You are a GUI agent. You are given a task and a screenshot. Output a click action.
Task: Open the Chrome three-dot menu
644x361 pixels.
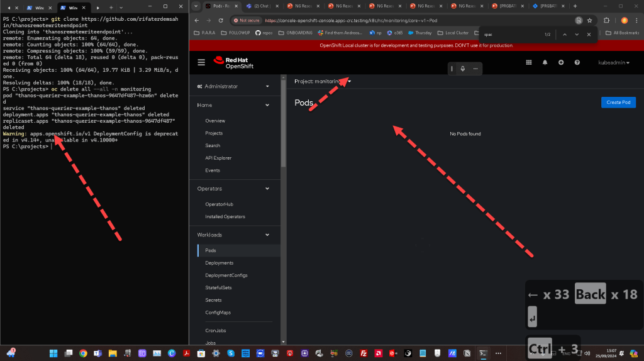(x=636, y=21)
